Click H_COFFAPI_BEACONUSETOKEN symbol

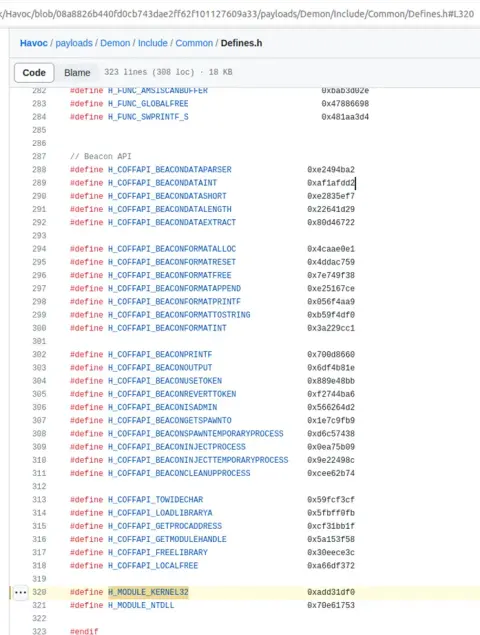[165, 381]
